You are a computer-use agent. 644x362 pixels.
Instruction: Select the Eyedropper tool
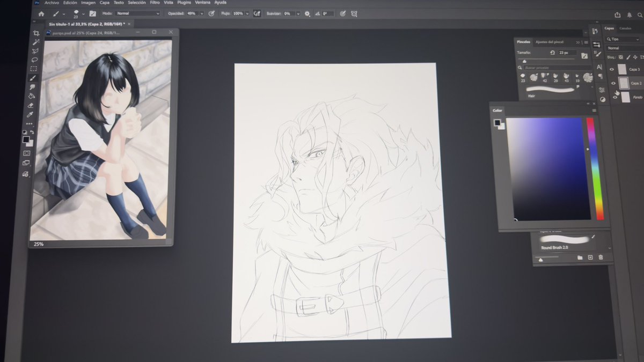[x=31, y=114]
